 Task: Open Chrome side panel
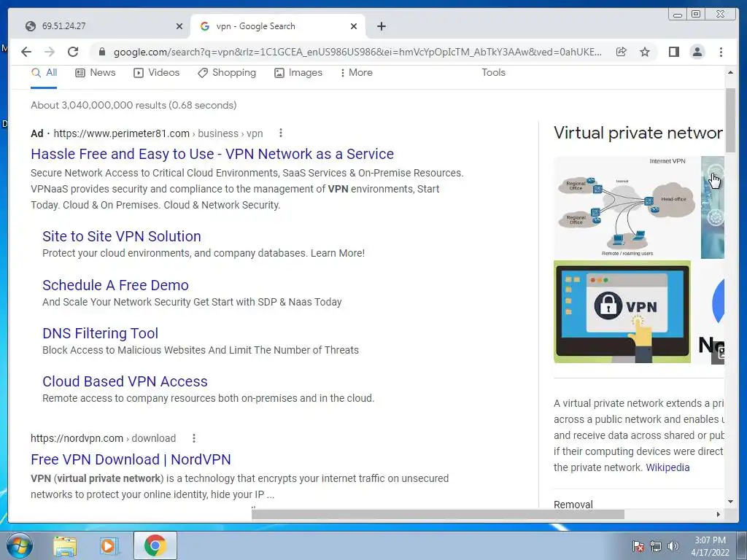[673, 52]
